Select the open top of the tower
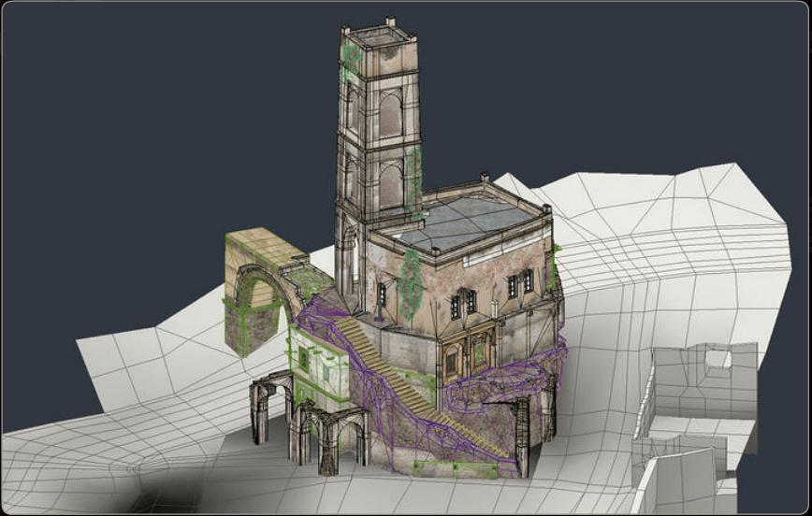The width and height of the screenshot is (812, 516). (x=378, y=36)
